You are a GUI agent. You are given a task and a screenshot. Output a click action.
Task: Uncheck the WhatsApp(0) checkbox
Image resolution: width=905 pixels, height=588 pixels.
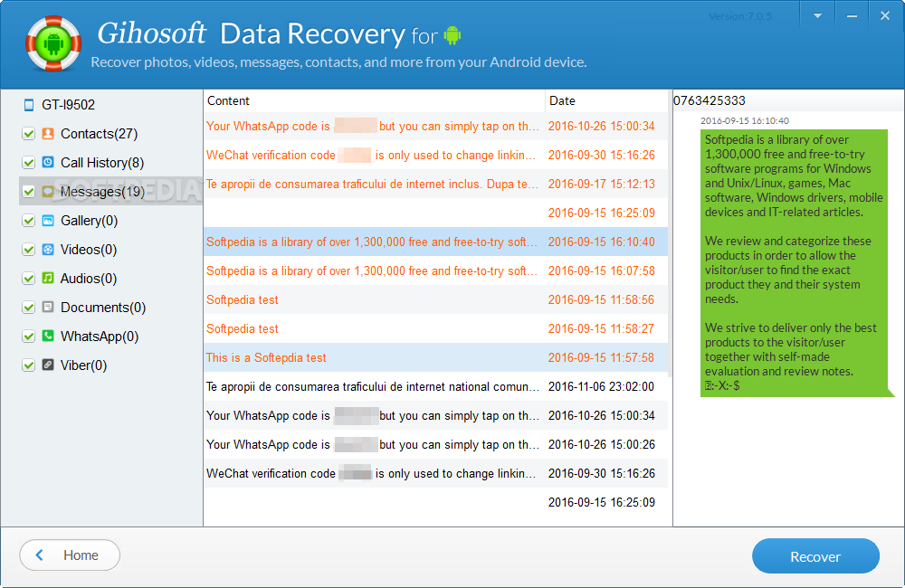(28, 336)
